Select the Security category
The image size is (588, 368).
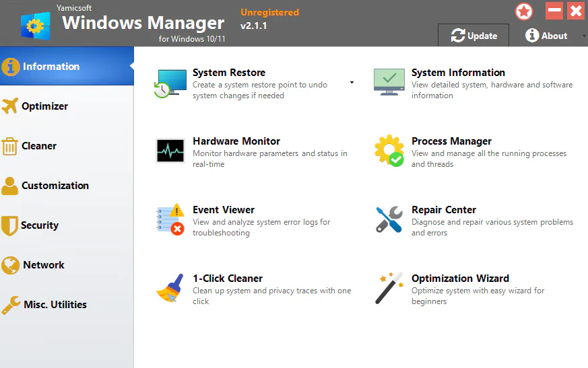[67, 225]
